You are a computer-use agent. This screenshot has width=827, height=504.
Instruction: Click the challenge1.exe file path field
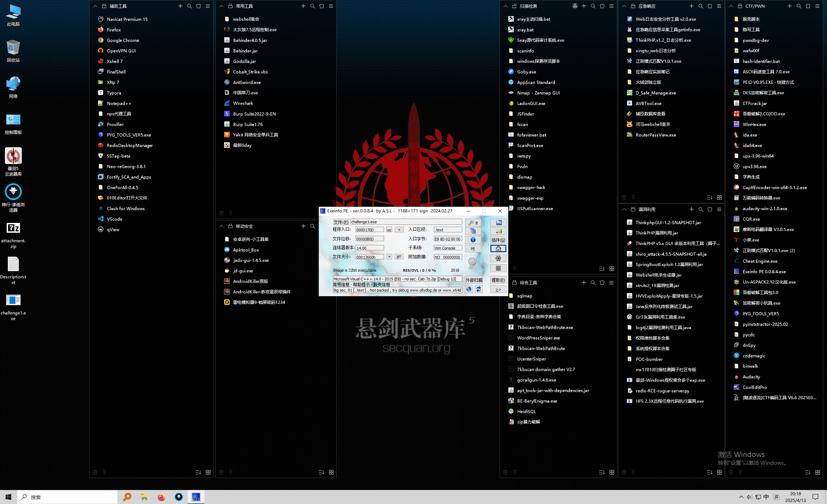(x=406, y=222)
